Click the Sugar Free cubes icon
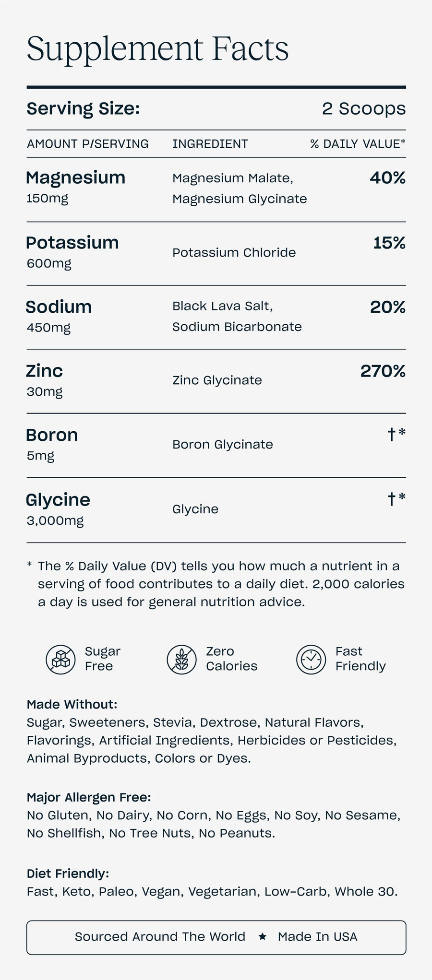The width and height of the screenshot is (432, 980). click(60, 659)
